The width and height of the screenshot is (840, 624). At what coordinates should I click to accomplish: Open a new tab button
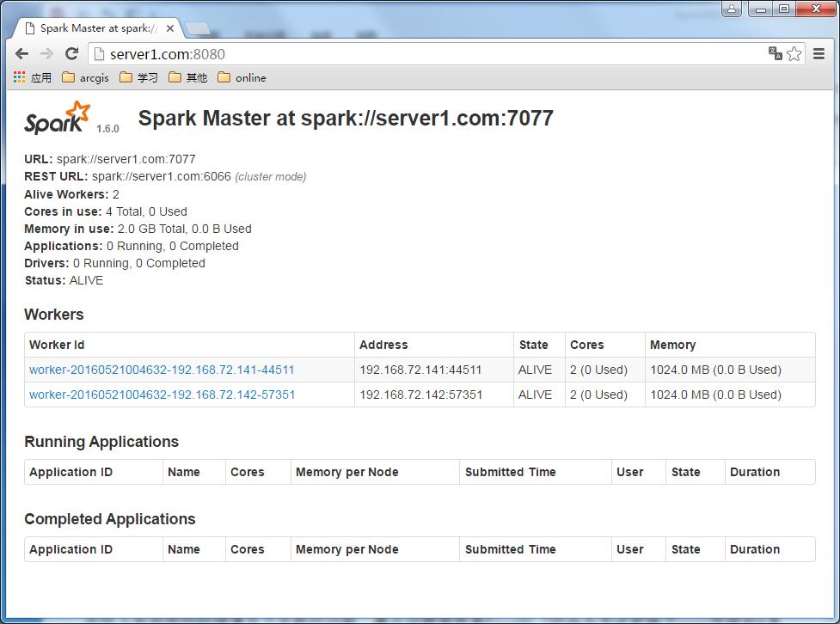tap(199, 28)
